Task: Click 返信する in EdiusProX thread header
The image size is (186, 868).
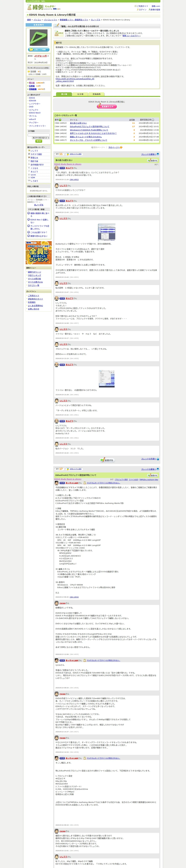Action: (x=153, y=475)
